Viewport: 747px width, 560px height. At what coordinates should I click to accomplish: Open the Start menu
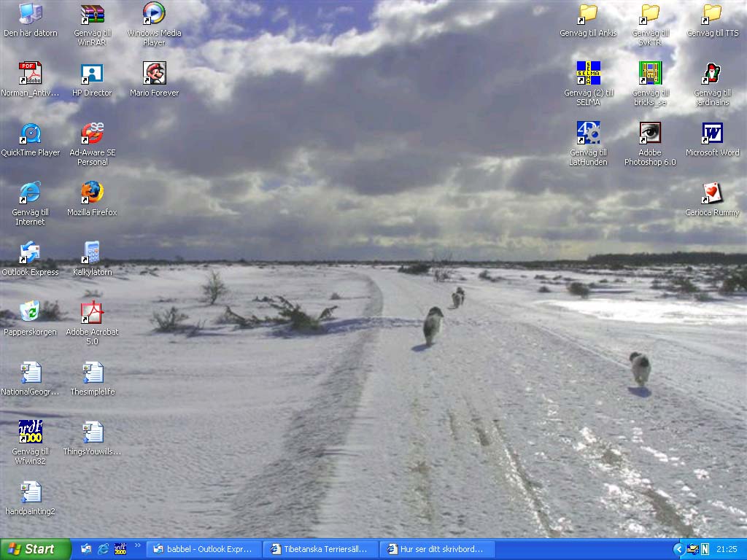(35, 549)
